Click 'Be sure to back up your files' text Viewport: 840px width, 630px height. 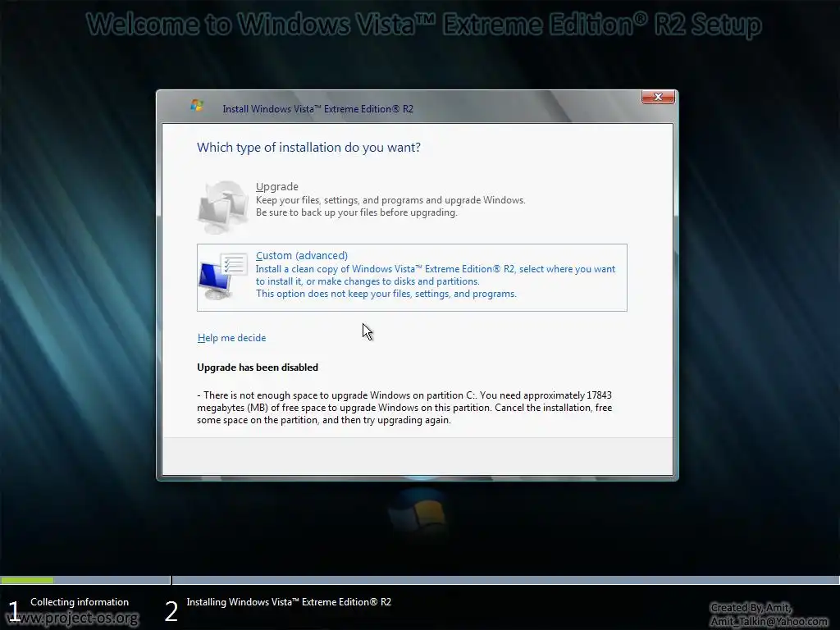pyautogui.click(x=357, y=212)
